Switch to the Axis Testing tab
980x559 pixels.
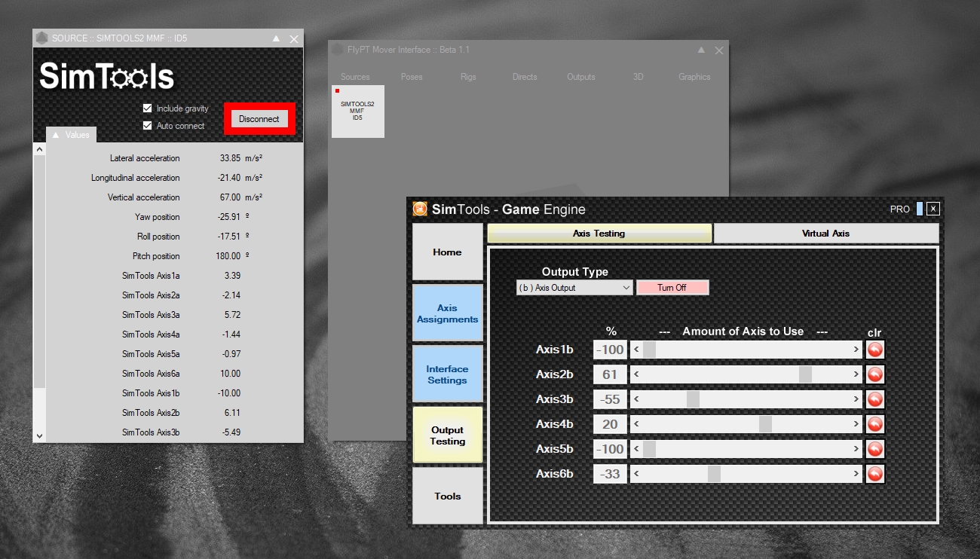click(x=599, y=234)
